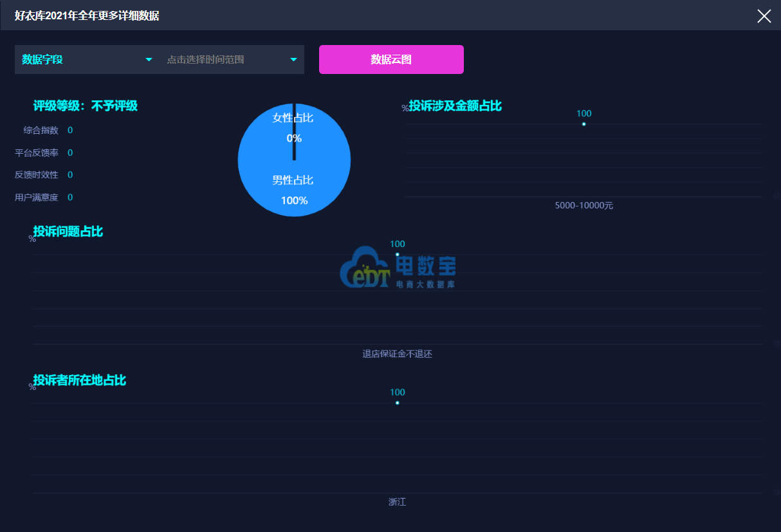Click the 平台反馈率 label
The height and width of the screenshot is (532, 781).
point(37,153)
